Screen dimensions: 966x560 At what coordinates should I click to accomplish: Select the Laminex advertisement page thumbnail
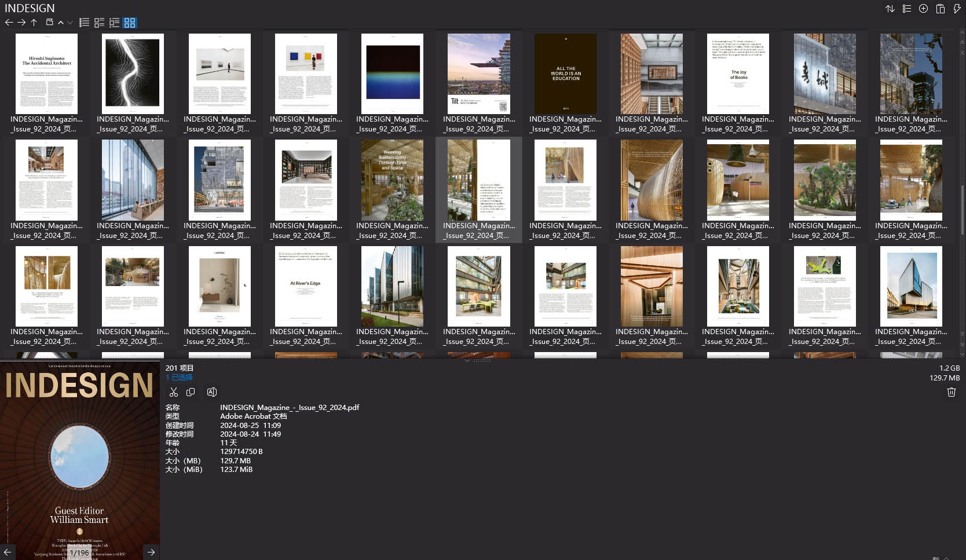[x=219, y=286]
